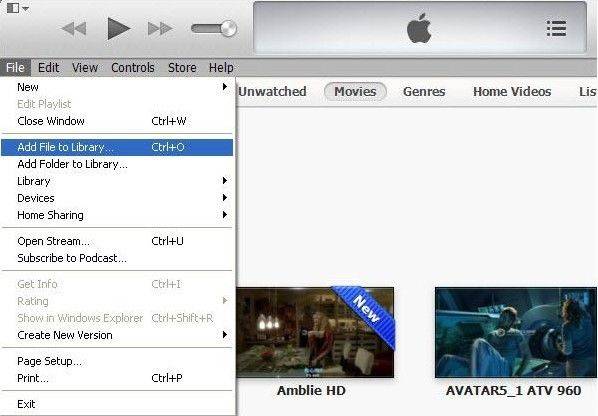Expand the Home Sharing submenu
This screenshot has width=598, height=416.
click(x=117, y=215)
